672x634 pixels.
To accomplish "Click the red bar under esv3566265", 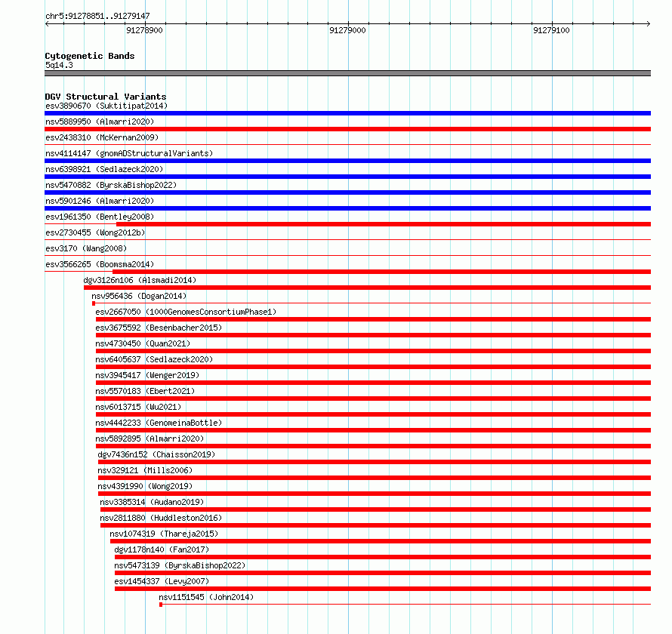I will [382, 272].
